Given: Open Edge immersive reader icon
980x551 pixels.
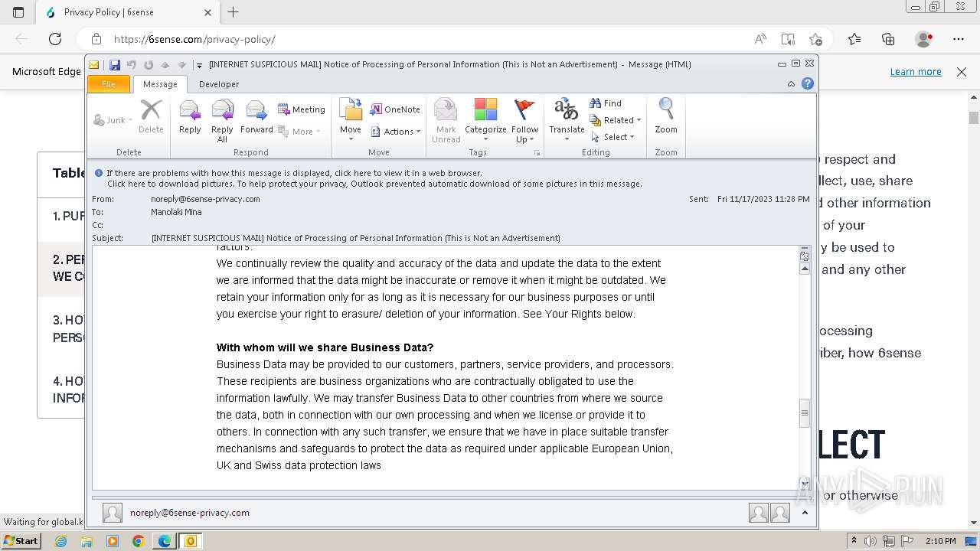Looking at the screenshot, I should point(788,39).
